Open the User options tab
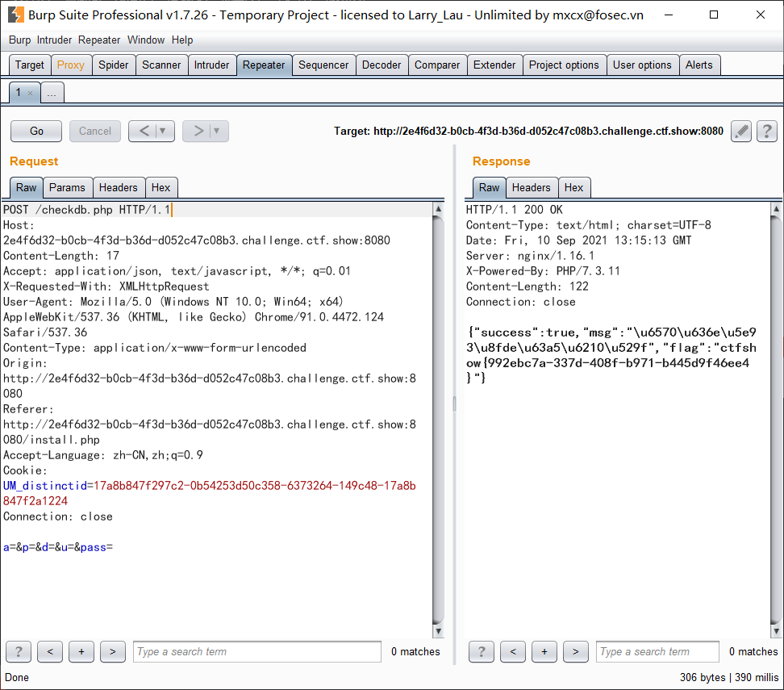This screenshot has height=690, width=784. click(643, 65)
